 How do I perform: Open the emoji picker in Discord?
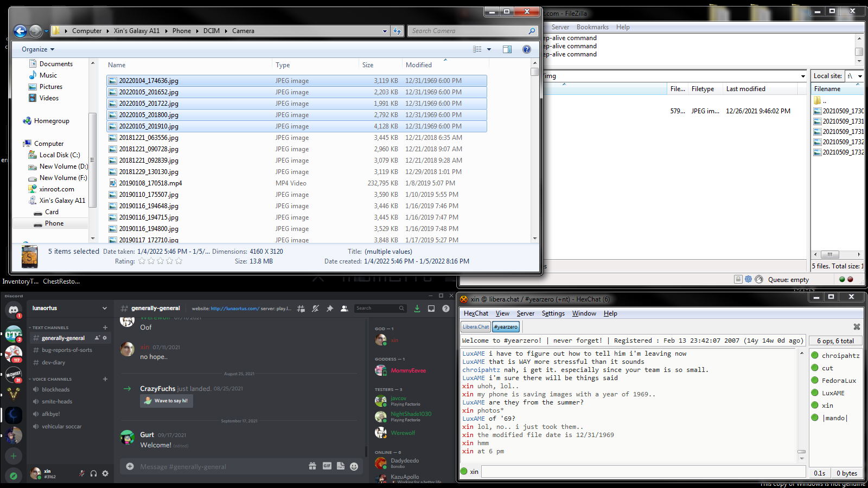point(354,466)
